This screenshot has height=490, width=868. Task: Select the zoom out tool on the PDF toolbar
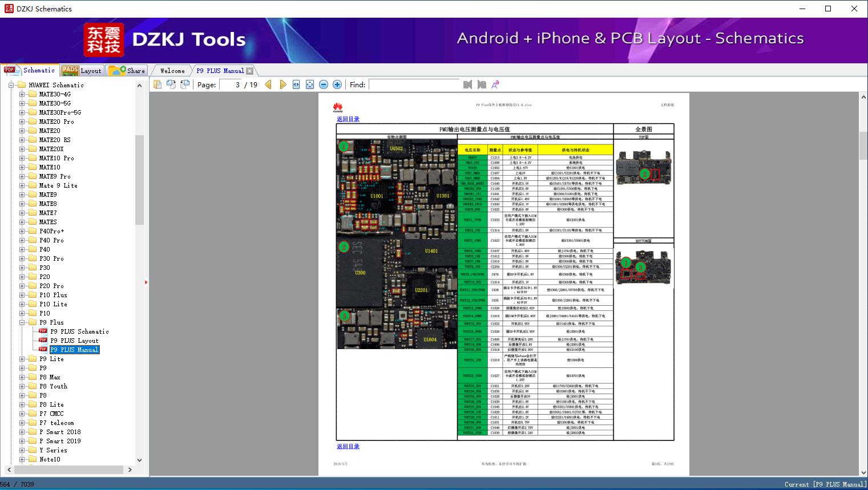click(323, 84)
